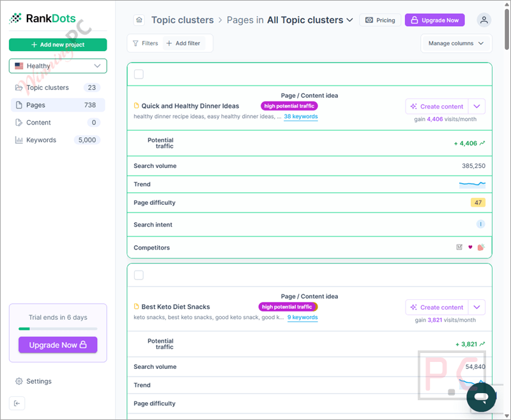Select checkbox for Best Keto Diet Snacks card
The width and height of the screenshot is (511, 420).
(x=139, y=275)
